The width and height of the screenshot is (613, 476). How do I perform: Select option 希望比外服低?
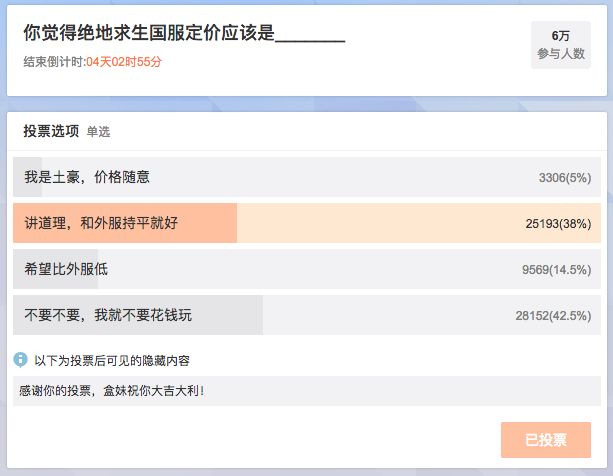tap(307, 269)
